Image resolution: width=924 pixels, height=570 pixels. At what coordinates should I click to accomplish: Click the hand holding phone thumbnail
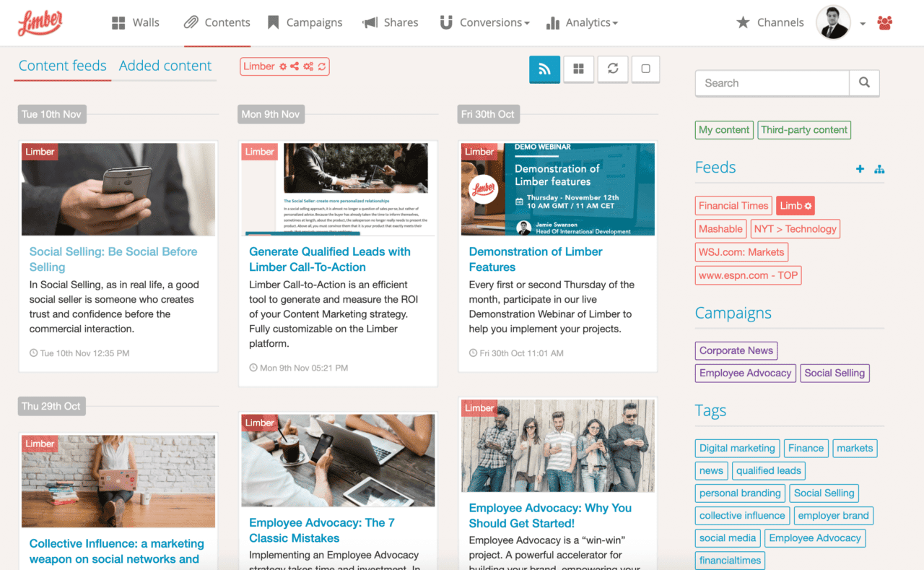coord(118,189)
